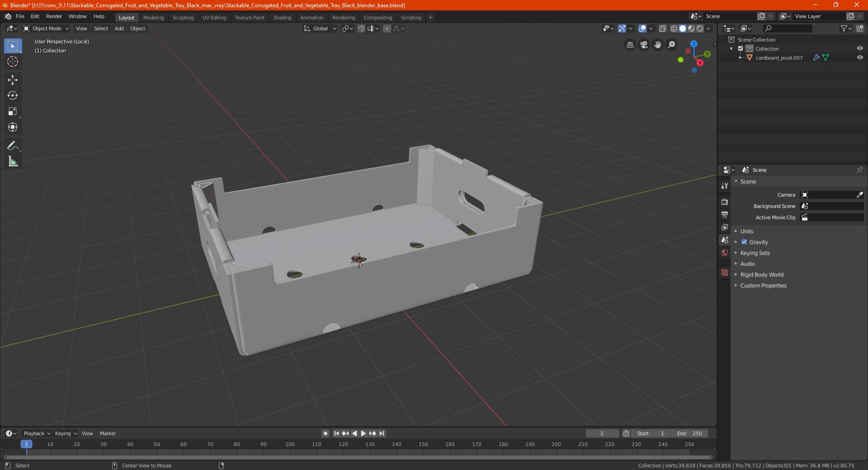
Task: Expand the Units panel
Action: (747, 231)
